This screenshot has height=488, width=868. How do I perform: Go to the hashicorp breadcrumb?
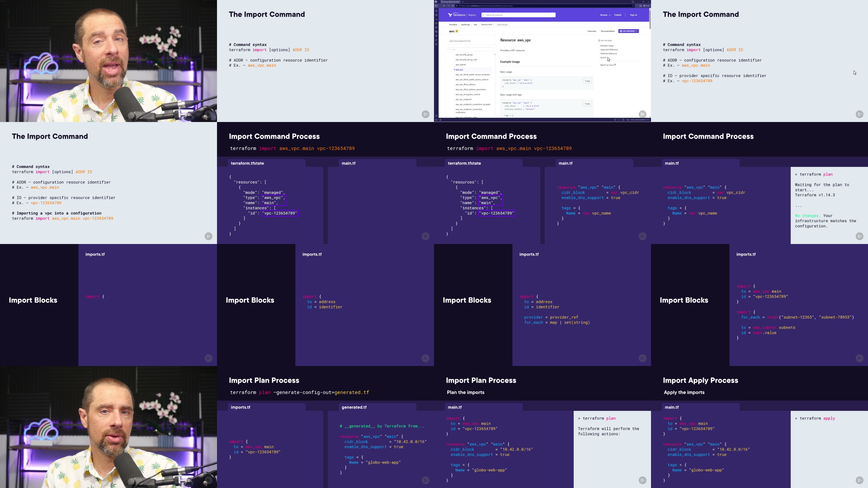466,25
